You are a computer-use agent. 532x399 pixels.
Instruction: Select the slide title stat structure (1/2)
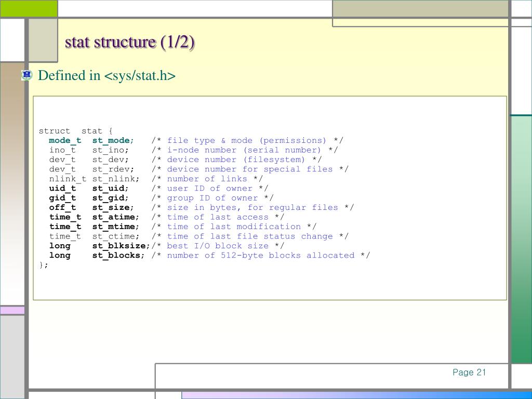129,43
